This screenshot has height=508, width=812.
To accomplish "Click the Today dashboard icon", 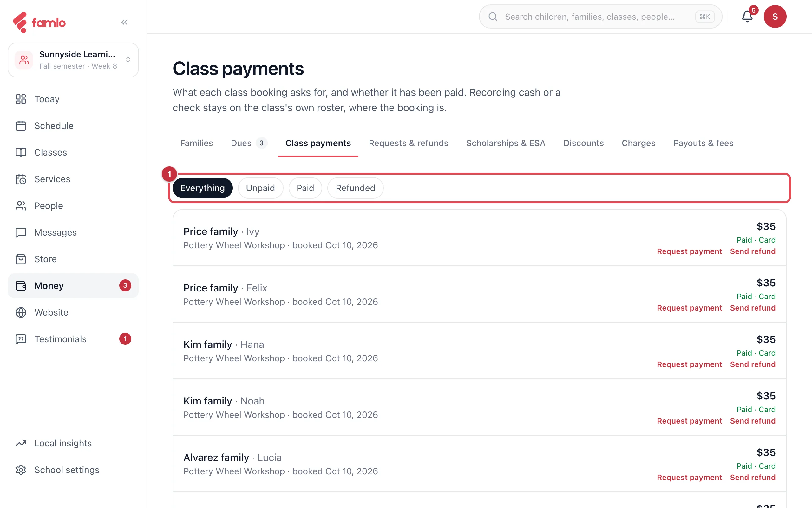I will (21, 99).
